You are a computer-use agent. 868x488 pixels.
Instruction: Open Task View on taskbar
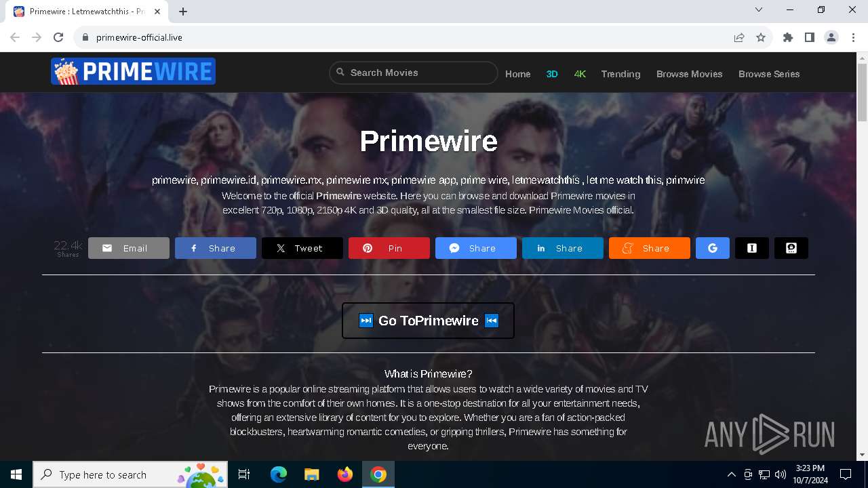pyautogui.click(x=244, y=474)
